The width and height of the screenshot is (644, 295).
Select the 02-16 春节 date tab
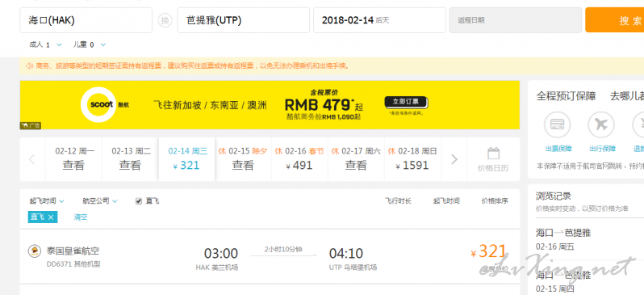(x=299, y=159)
